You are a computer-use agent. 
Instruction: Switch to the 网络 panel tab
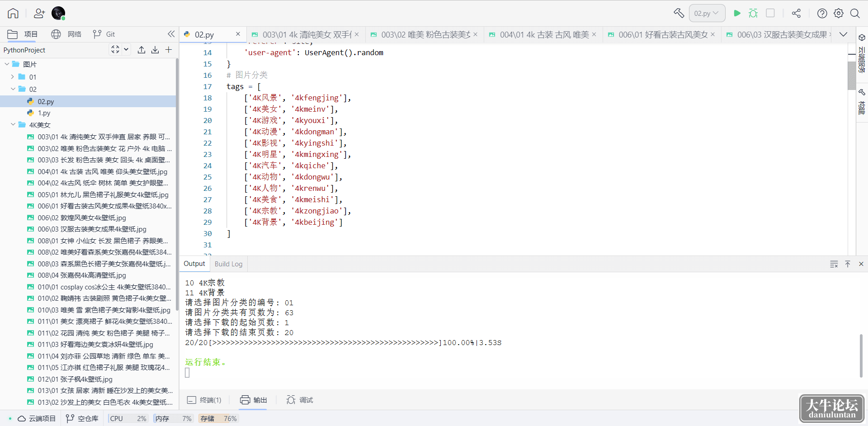coord(66,34)
